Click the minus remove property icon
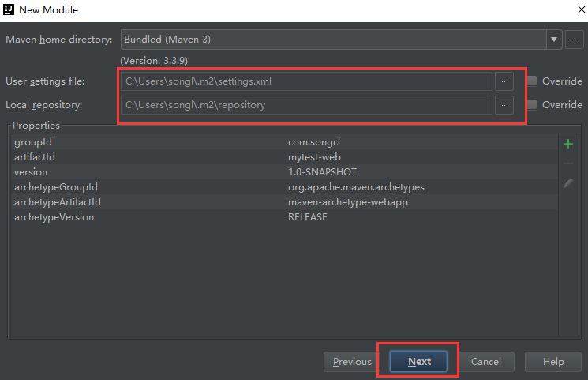This screenshot has height=380, width=588. pos(568,164)
